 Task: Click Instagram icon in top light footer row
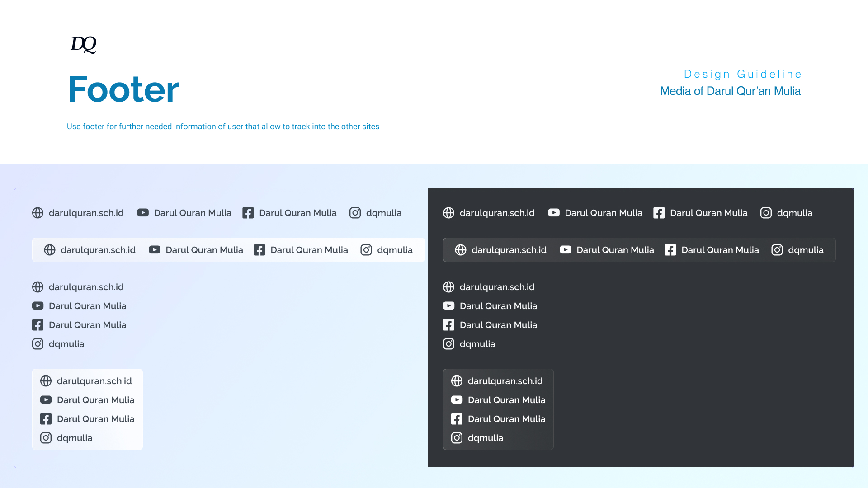[x=355, y=213]
